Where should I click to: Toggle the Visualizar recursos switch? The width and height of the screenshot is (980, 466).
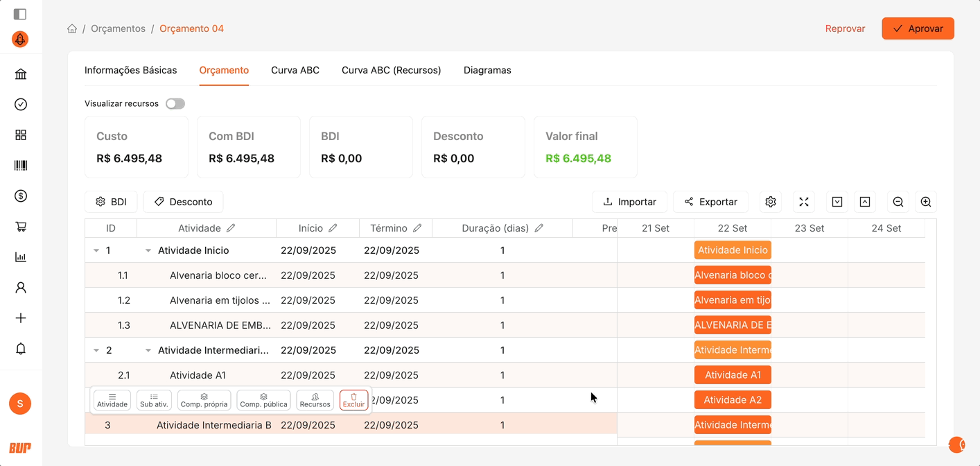[x=175, y=103]
